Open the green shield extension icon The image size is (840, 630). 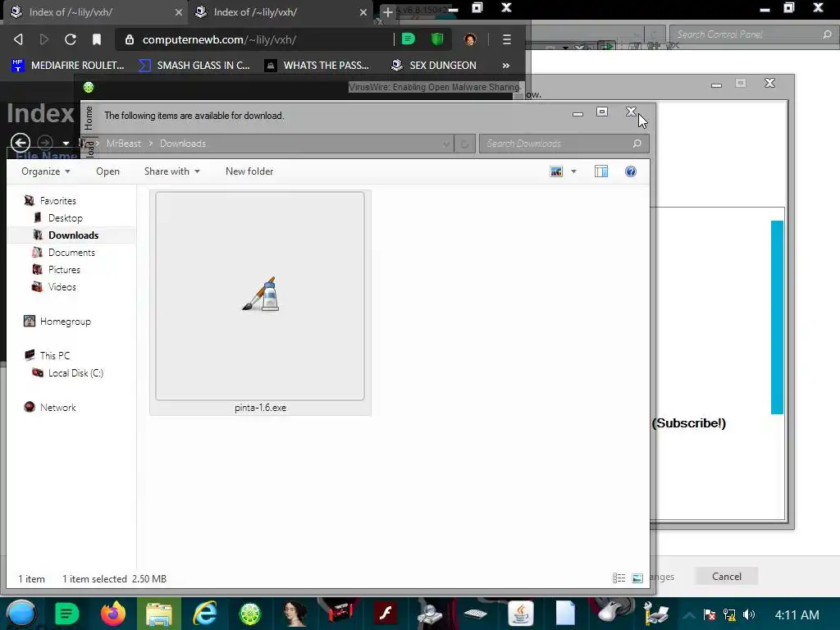pos(437,39)
